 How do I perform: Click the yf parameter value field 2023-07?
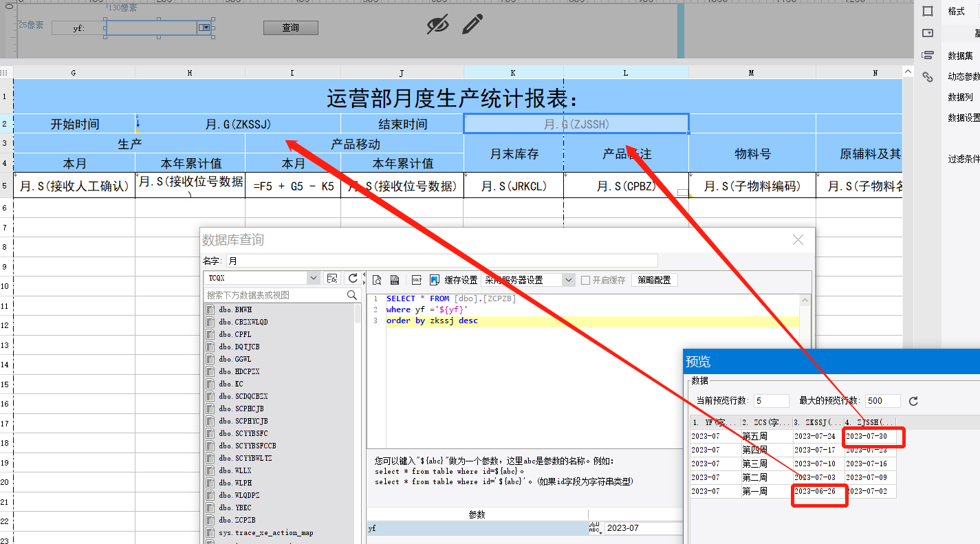644,528
